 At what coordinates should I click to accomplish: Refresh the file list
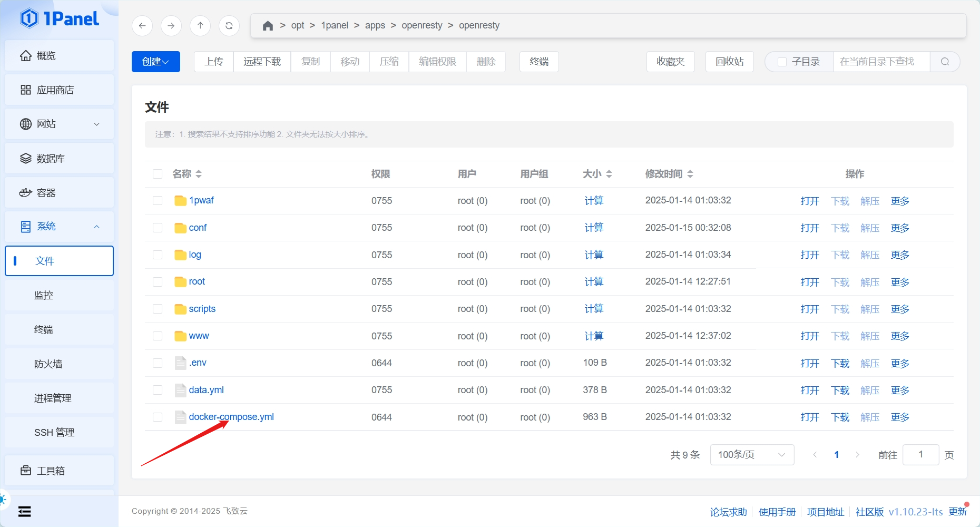pos(229,25)
